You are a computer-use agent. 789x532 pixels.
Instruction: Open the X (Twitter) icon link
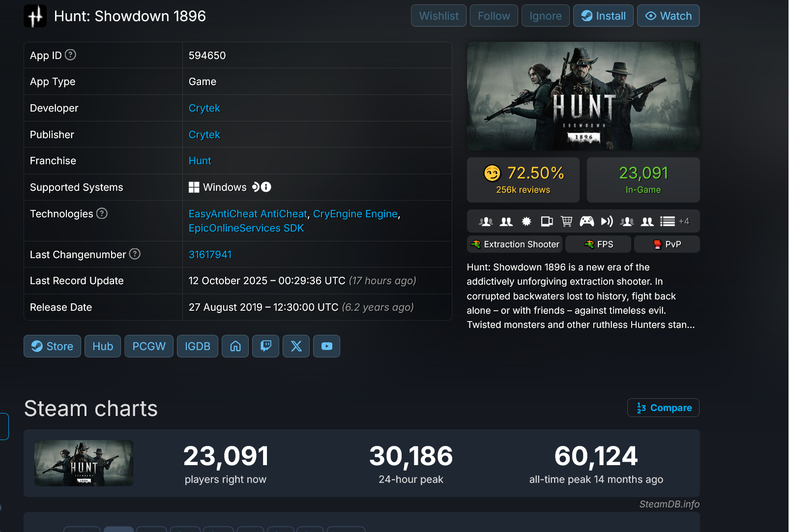pos(296,346)
